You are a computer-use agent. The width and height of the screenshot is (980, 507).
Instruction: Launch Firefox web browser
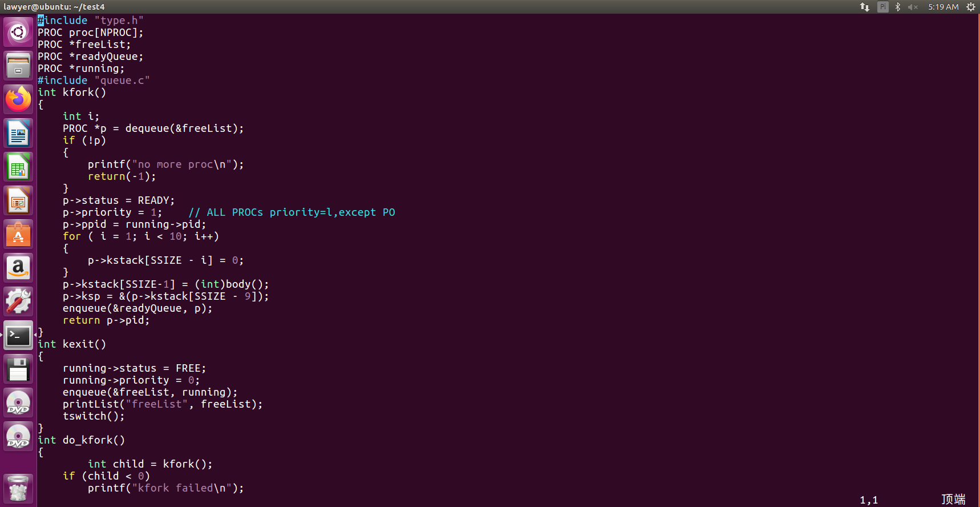point(18,99)
